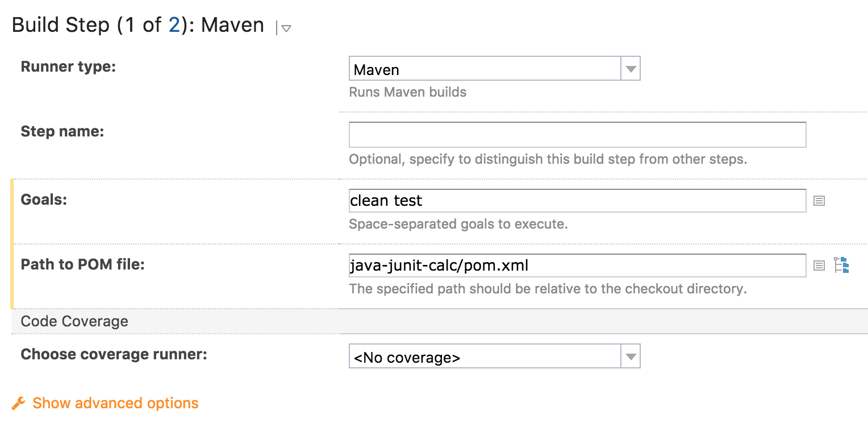
Task: Click the orange wrench advanced options icon
Action: coord(18,404)
